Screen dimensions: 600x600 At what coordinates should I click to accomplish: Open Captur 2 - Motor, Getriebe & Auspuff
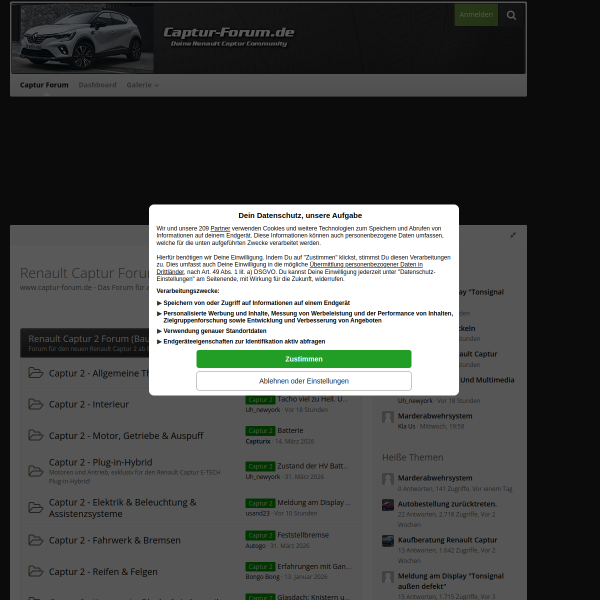point(126,436)
